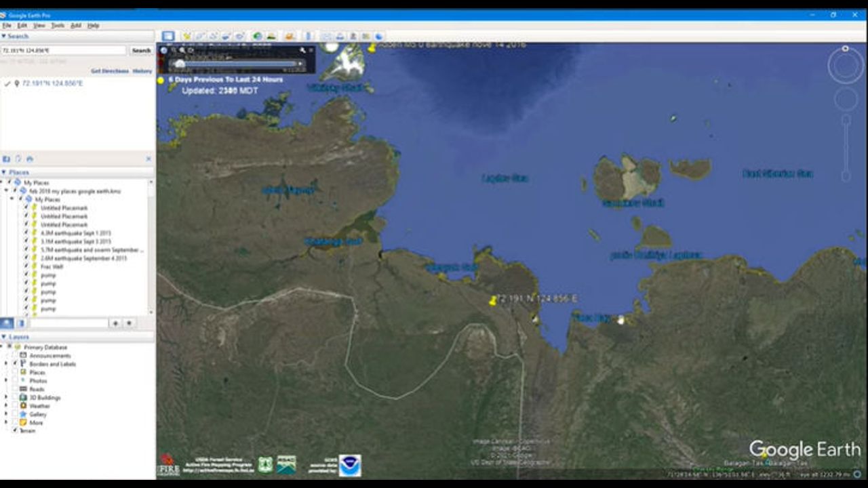Click the Switch planets toolbar icon
The image size is (868, 488).
290,36
